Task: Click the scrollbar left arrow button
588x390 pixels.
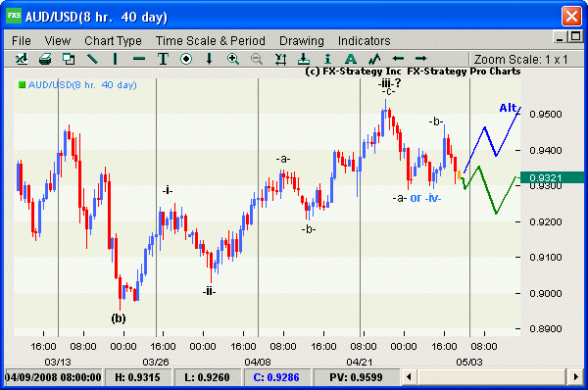Action: point(409,376)
